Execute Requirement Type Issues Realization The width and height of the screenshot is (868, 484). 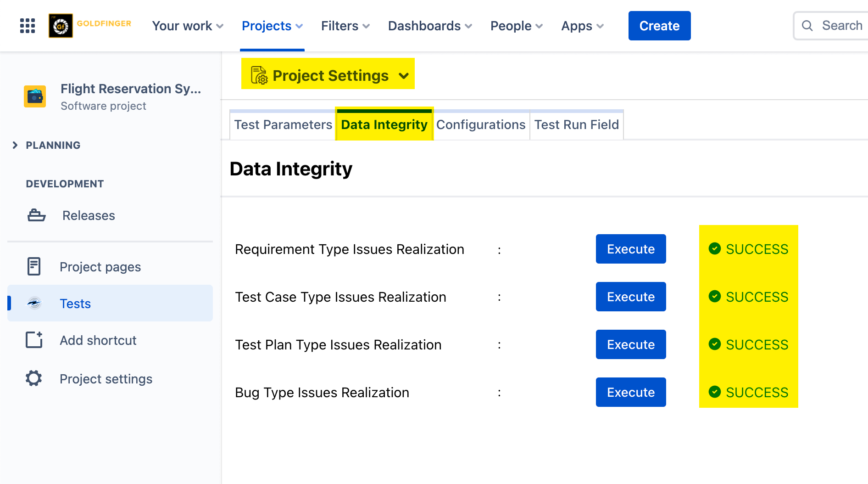click(631, 249)
